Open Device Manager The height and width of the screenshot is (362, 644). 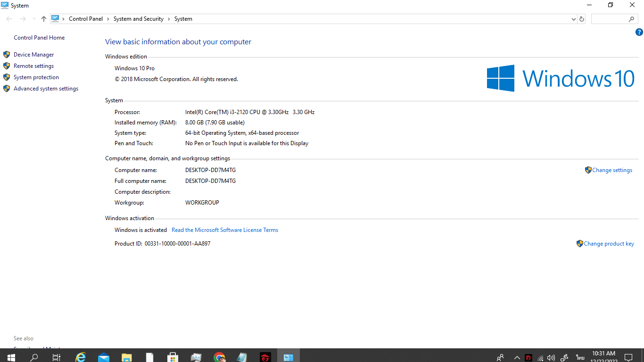click(34, 55)
